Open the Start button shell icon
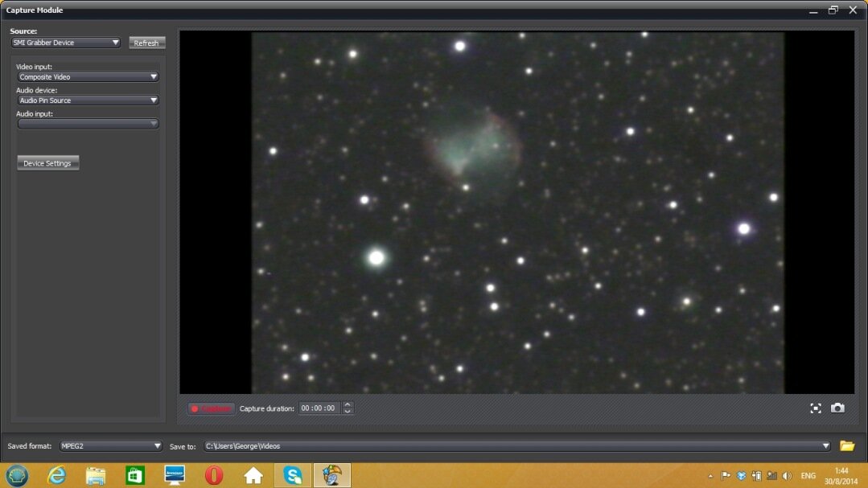Screen dimensions: 868x488 pyautogui.click(x=17, y=475)
